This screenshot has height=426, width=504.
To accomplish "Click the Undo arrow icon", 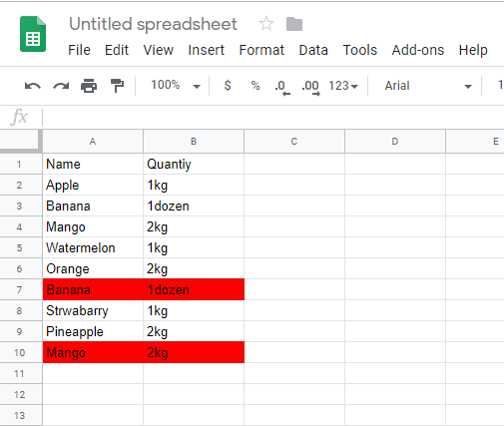I will pyautogui.click(x=33, y=86).
